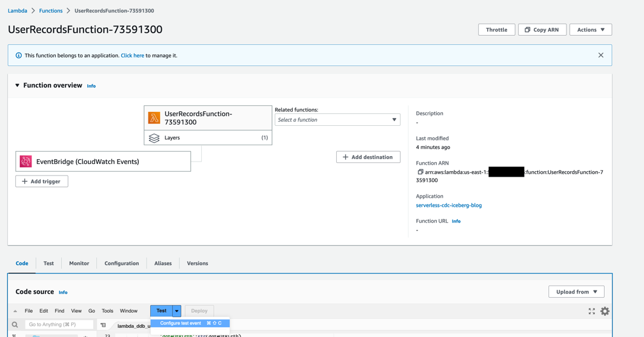Click the Add trigger button
This screenshot has height=337, width=644.
pyautogui.click(x=41, y=182)
